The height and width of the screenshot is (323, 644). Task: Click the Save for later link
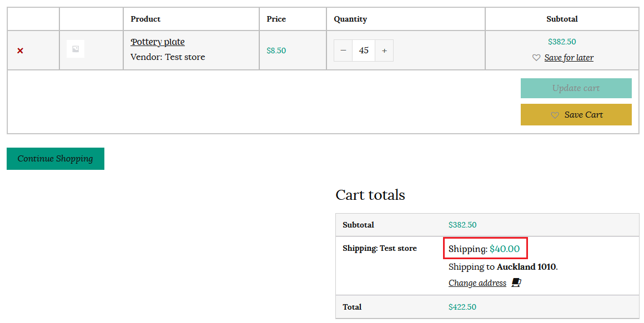(x=569, y=58)
